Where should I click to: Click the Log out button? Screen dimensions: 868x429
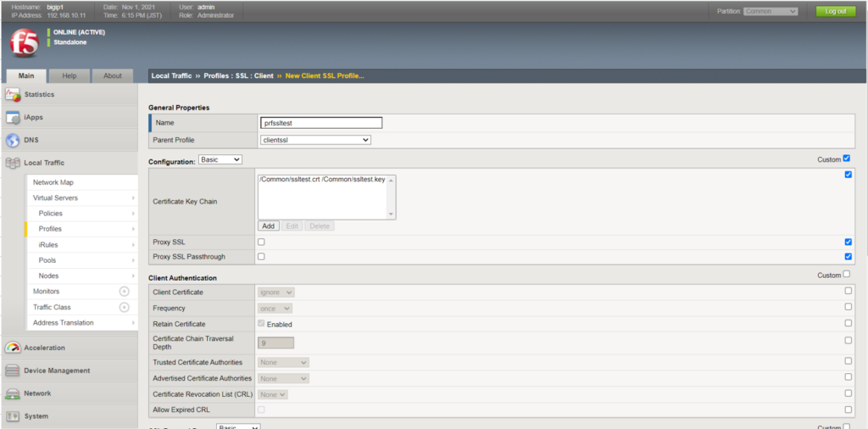click(835, 11)
